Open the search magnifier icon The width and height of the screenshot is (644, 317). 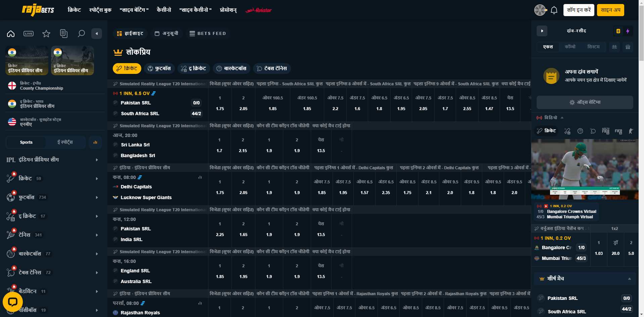pos(81,34)
